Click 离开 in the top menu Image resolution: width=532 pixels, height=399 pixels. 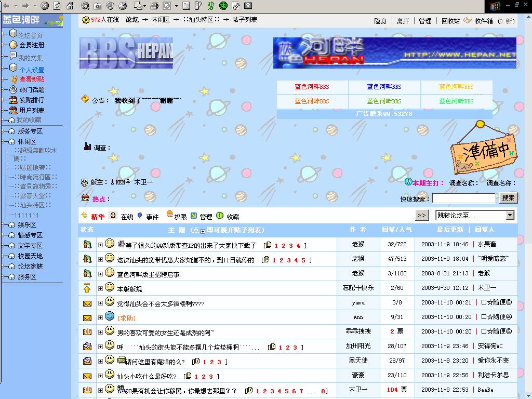pos(403,21)
